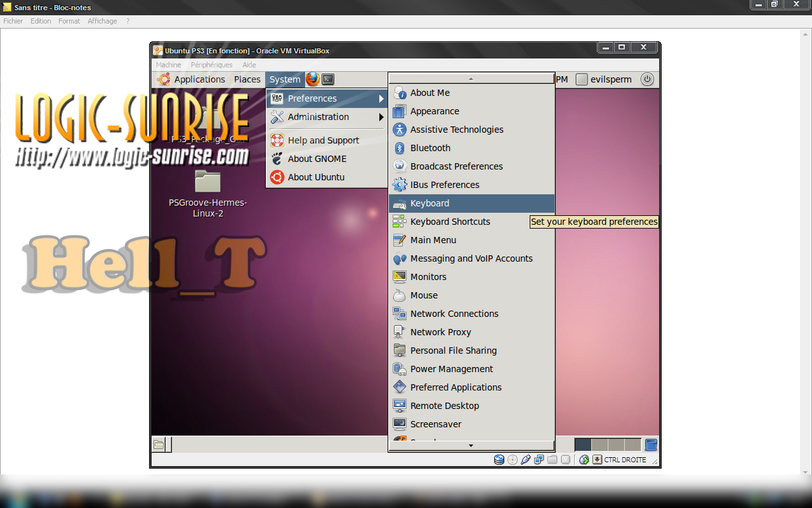Click the keyboard capture arrow icon
The width and height of the screenshot is (812, 508).
[597, 460]
